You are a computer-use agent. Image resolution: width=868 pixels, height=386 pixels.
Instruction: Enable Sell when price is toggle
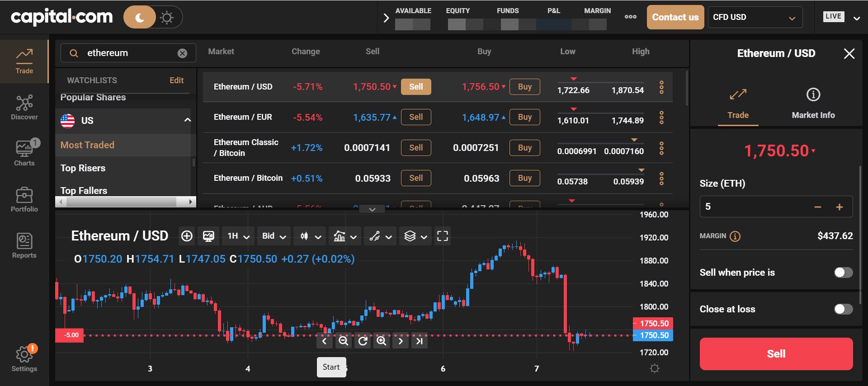(843, 273)
